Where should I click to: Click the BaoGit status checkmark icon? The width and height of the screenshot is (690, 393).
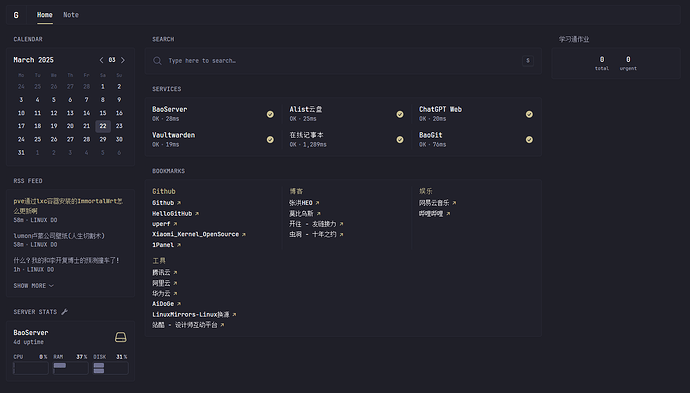point(529,140)
